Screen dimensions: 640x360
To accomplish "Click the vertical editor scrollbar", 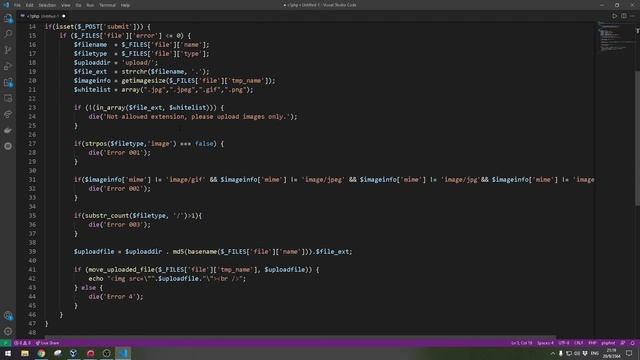I will coord(637,139).
